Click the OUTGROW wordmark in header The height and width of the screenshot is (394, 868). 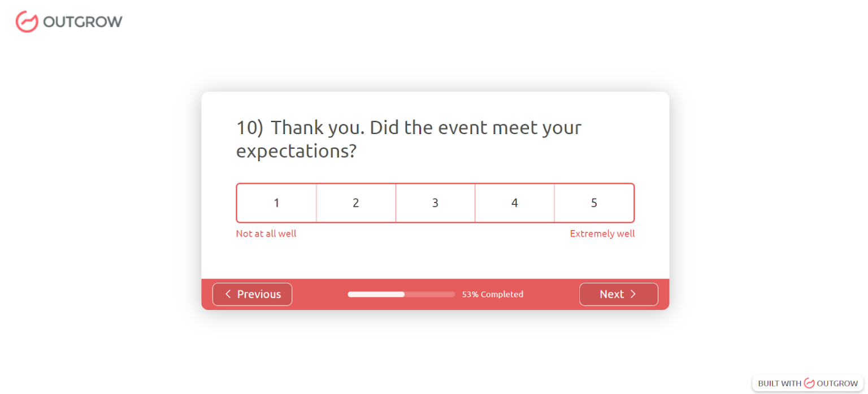tap(83, 22)
